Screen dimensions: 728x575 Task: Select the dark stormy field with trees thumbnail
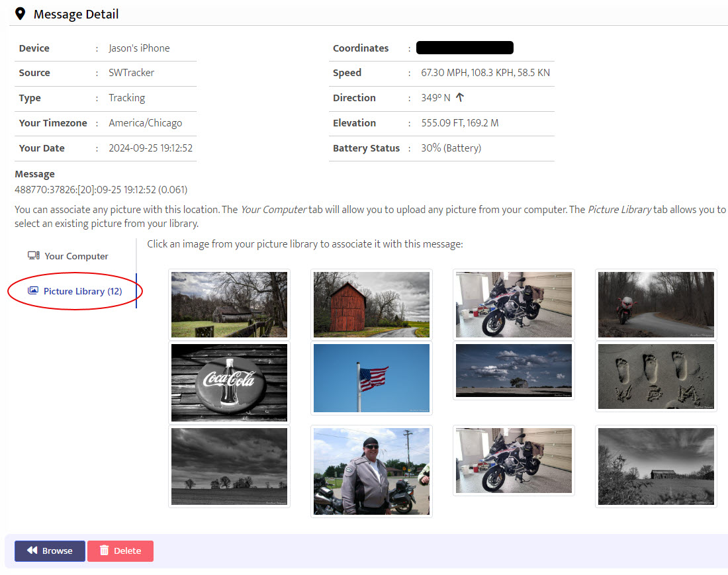click(x=229, y=466)
